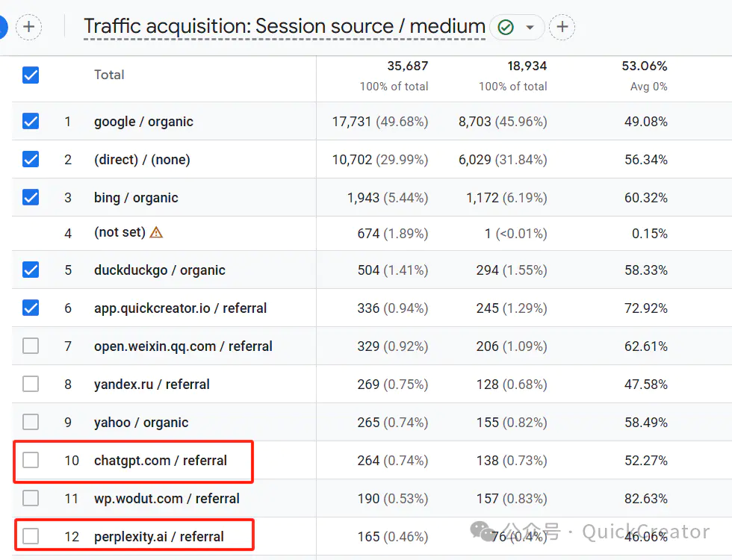Check the yahoo / organic row
The height and width of the screenshot is (560, 732).
31,422
